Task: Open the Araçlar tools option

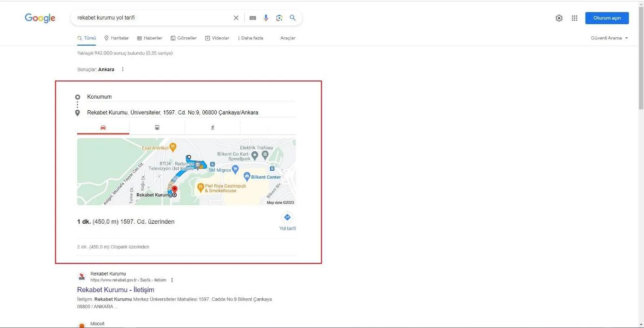Action: [x=288, y=38]
